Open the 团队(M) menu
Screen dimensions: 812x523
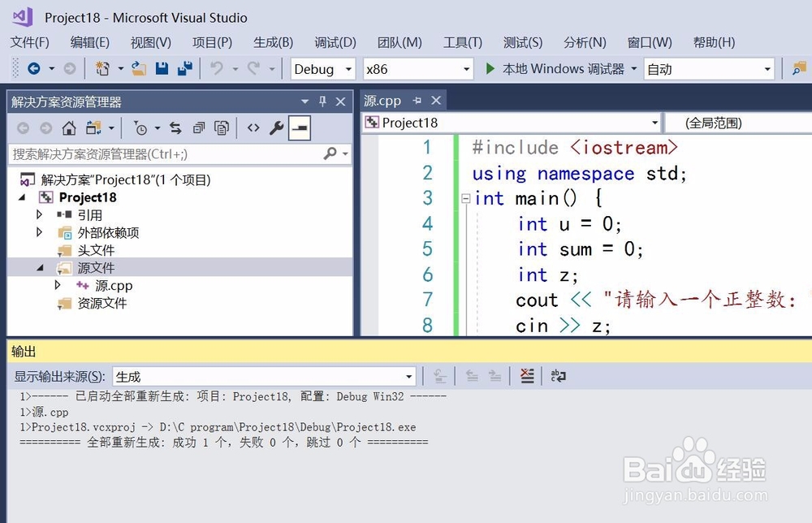400,42
